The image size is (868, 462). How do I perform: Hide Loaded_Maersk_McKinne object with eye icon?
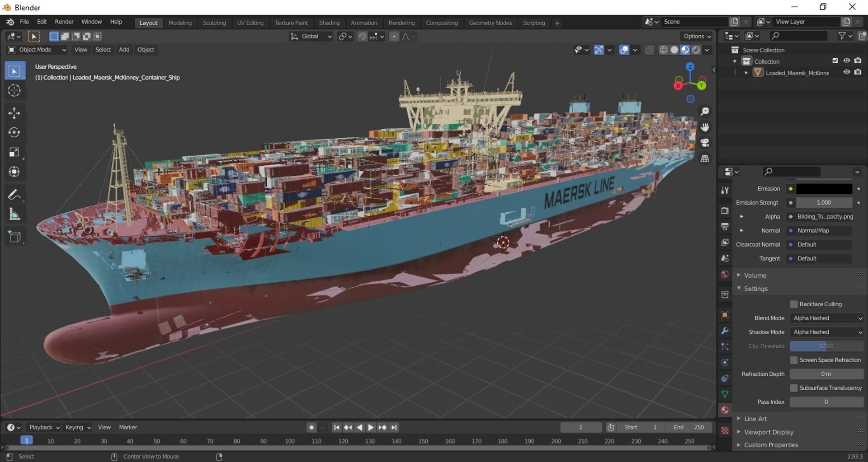tap(846, 72)
